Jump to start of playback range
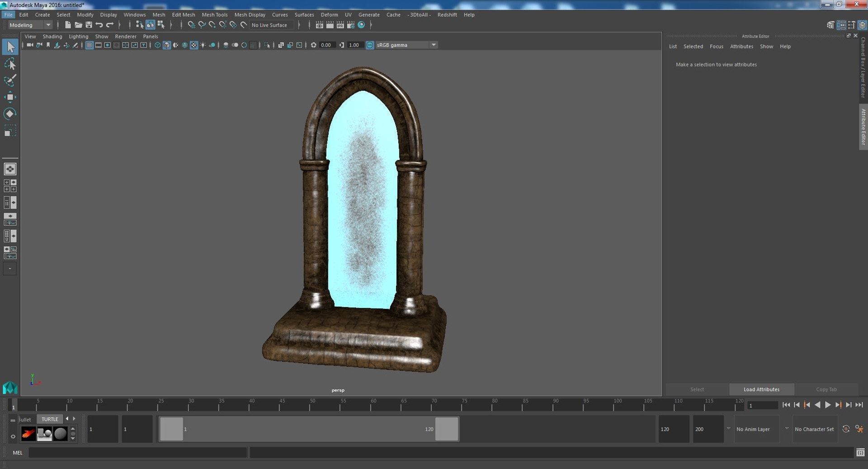 coord(786,405)
